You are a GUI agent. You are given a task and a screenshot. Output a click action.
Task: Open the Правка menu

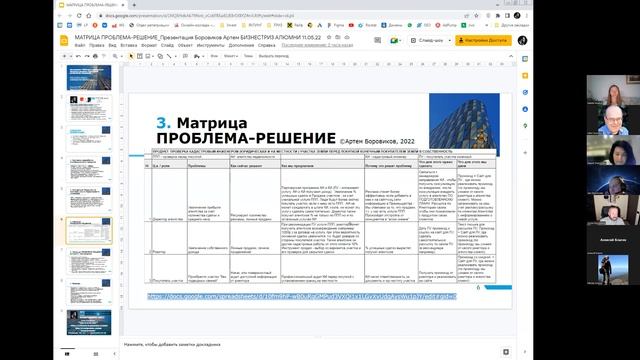(x=97, y=45)
